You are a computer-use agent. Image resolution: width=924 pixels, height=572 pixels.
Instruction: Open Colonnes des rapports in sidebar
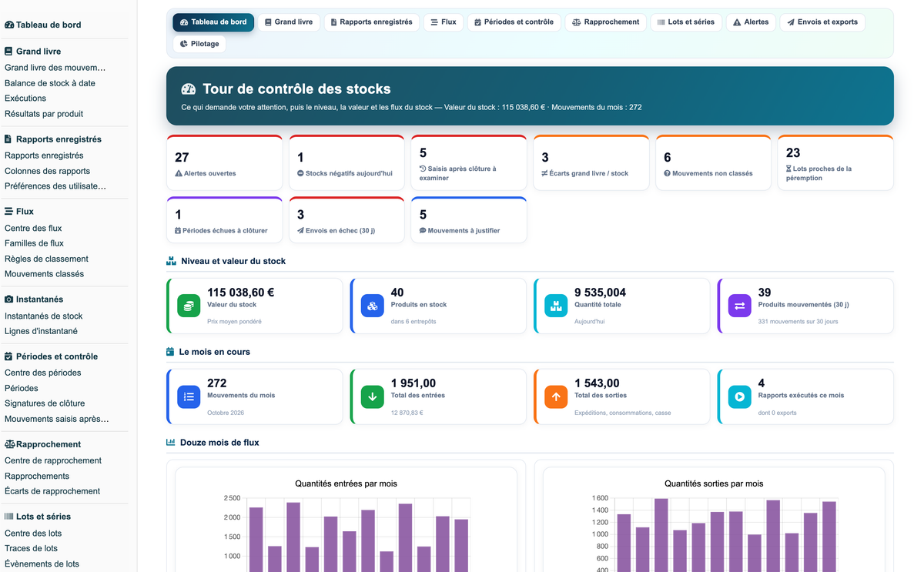[47, 171]
